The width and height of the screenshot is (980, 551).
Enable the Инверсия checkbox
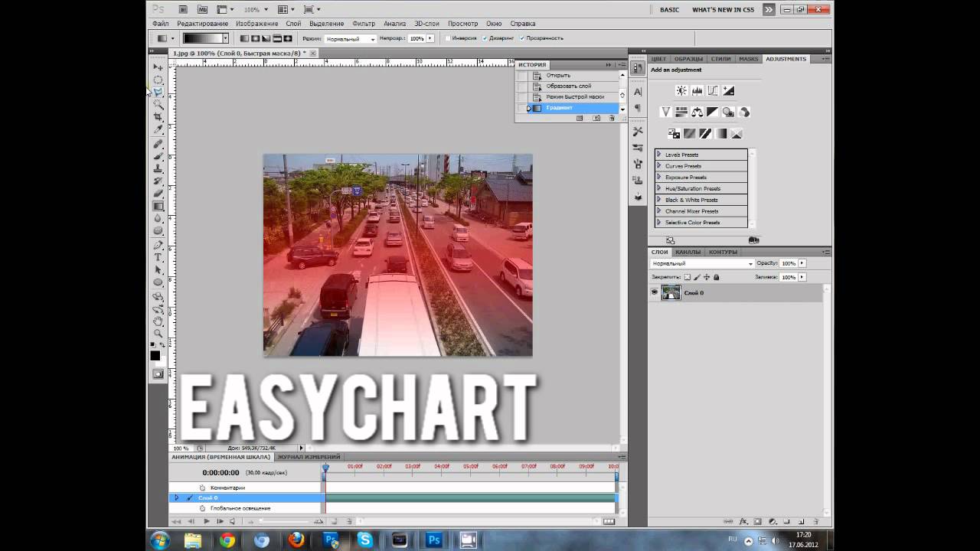click(x=448, y=38)
